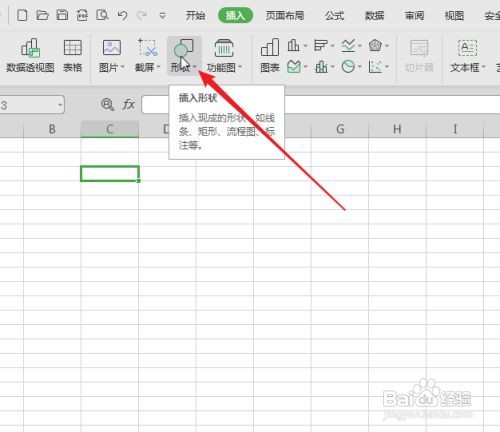This screenshot has height=432, width=500.
Task: Go to the 公式 tab
Action: pos(334,16)
